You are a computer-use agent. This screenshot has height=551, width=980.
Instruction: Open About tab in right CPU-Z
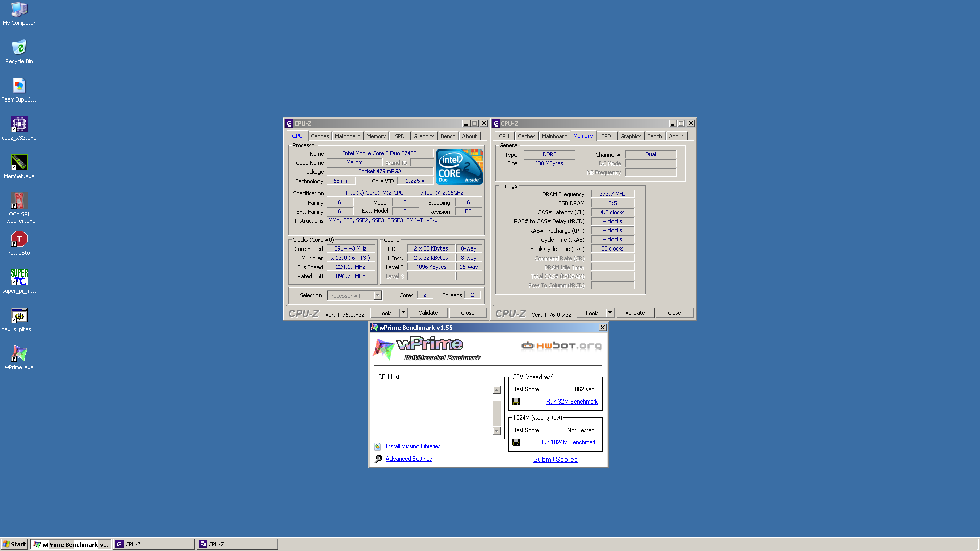pyautogui.click(x=676, y=136)
